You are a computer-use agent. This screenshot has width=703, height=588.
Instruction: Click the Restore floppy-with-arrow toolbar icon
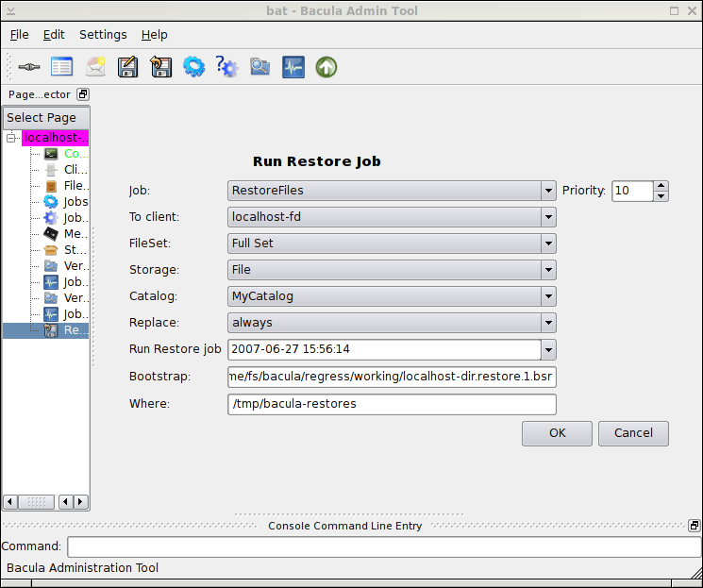(x=161, y=67)
